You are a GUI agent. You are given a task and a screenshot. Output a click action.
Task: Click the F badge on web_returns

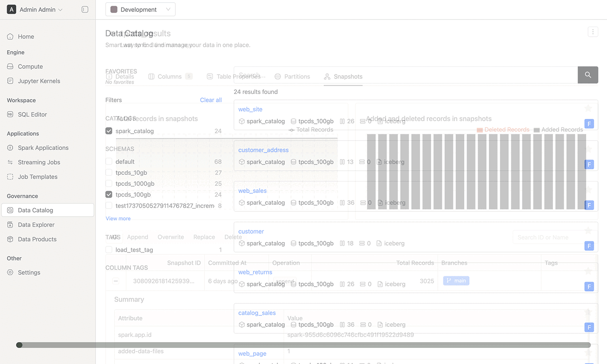[589, 287]
